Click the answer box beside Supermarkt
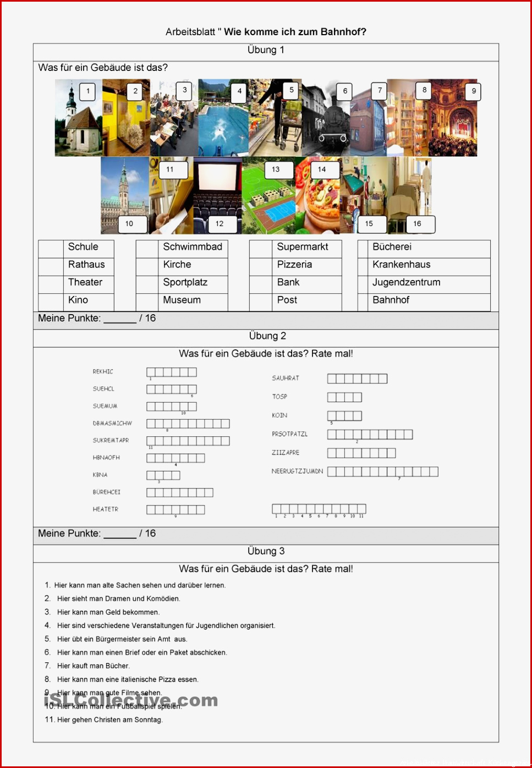 click(x=261, y=249)
